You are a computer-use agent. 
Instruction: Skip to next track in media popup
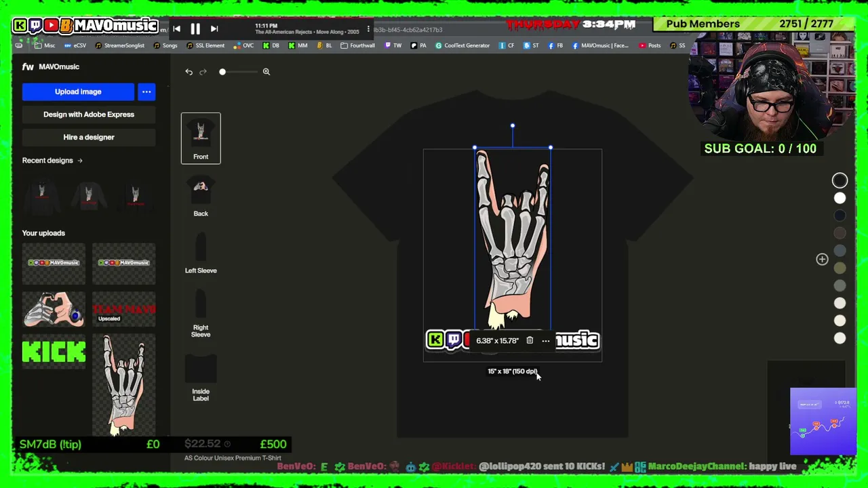(x=214, y=28)
